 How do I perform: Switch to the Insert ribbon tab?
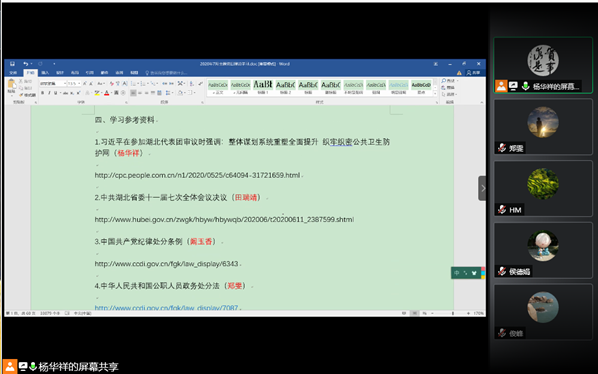click(45, 72)
